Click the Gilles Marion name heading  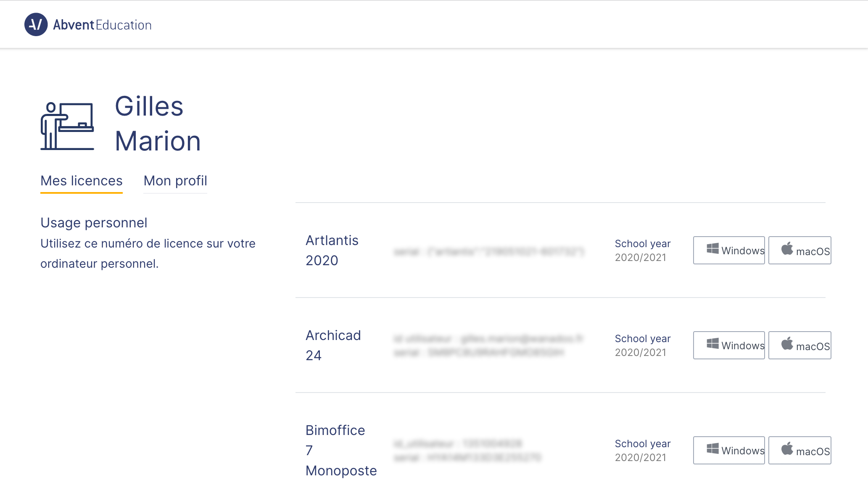click(x=158, y=123)
